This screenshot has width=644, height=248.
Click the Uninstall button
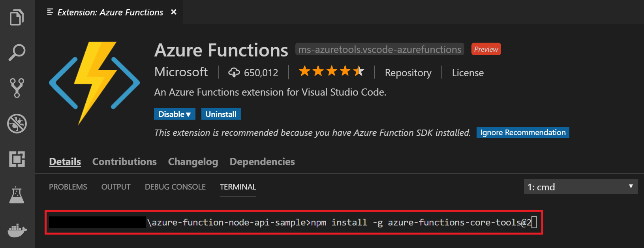[221, 114]
